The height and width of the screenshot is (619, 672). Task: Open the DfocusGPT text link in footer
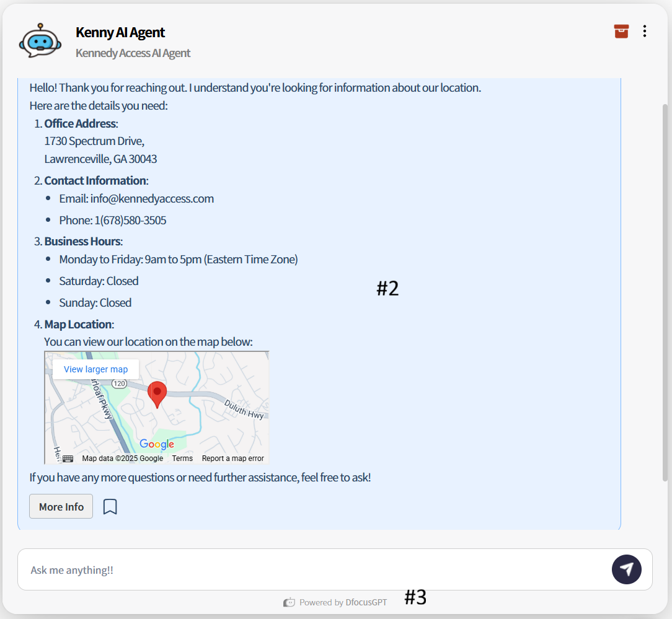366,602
